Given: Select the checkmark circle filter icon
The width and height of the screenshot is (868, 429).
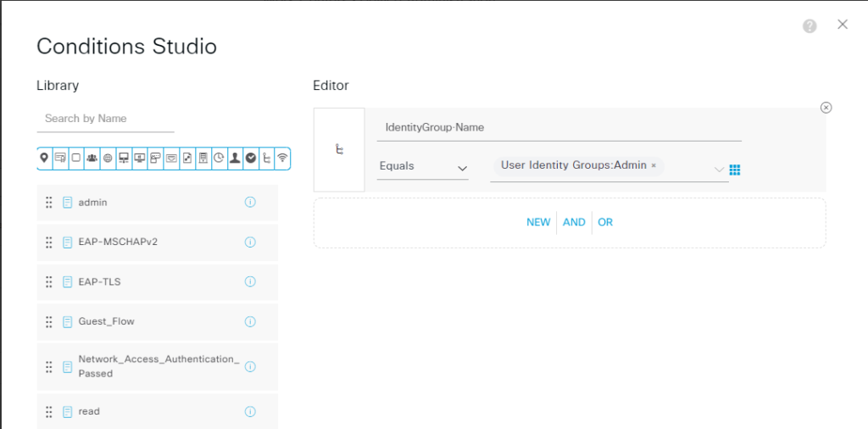Looking at the screenshot, I should pyautogui.click(x=251, y=158).
